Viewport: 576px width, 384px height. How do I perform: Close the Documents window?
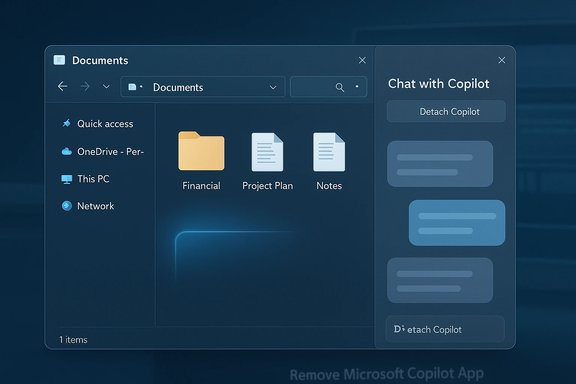pyautogui.click(x=362, y=60)
